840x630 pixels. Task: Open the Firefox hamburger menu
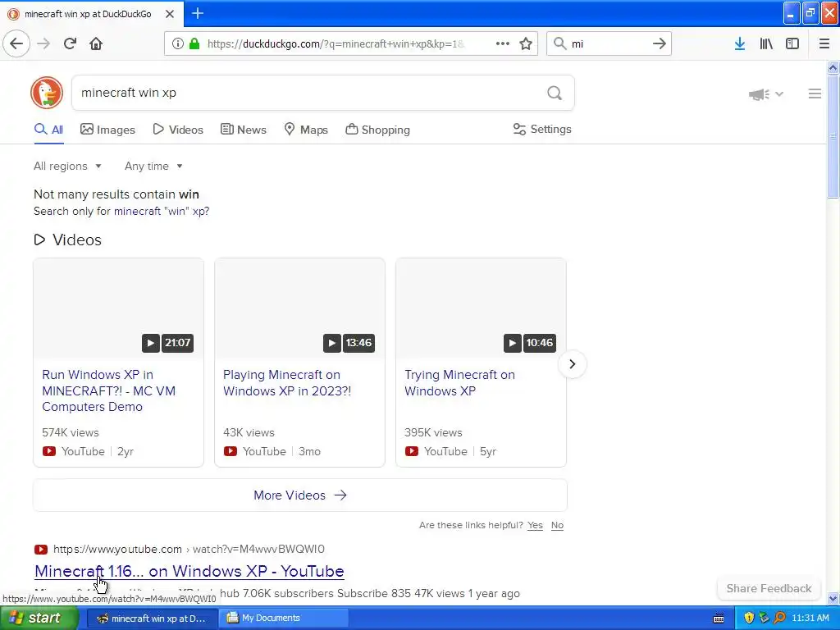(824, 43)
